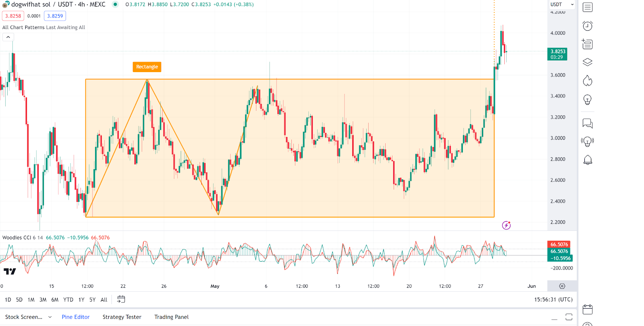Click the blue 3.8259 buy price button
This screenshot has width=644, height=326.
[x=55, y=16]
